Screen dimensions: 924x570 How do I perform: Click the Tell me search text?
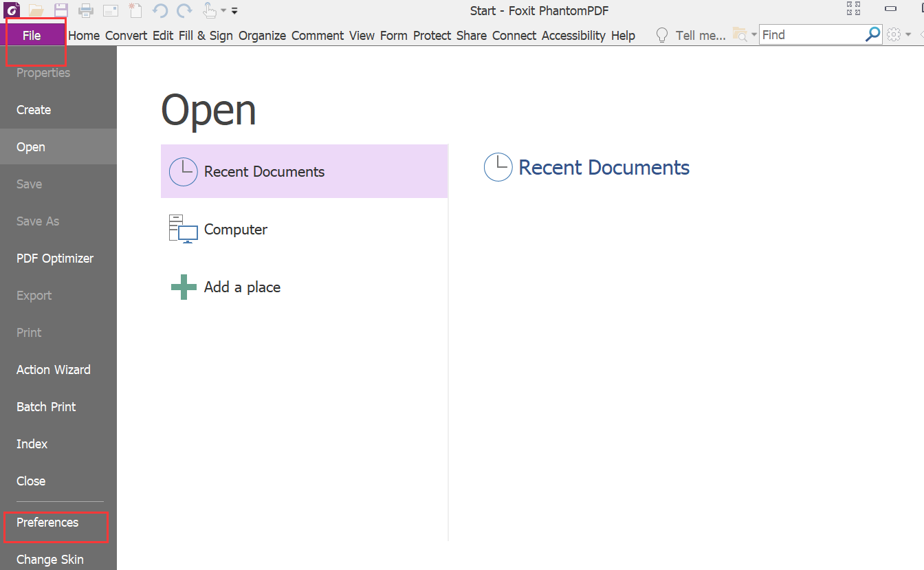pyautogui.click(x=701, y=36)
